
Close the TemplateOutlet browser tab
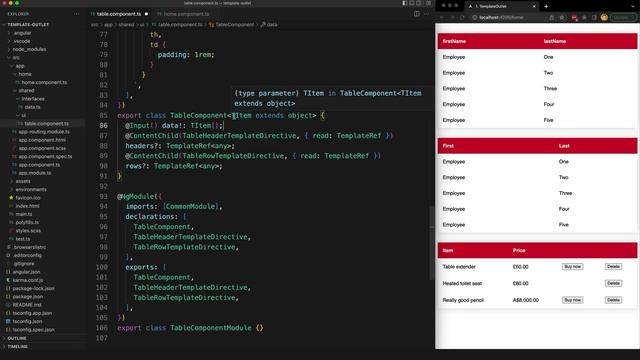coord(534,6)
